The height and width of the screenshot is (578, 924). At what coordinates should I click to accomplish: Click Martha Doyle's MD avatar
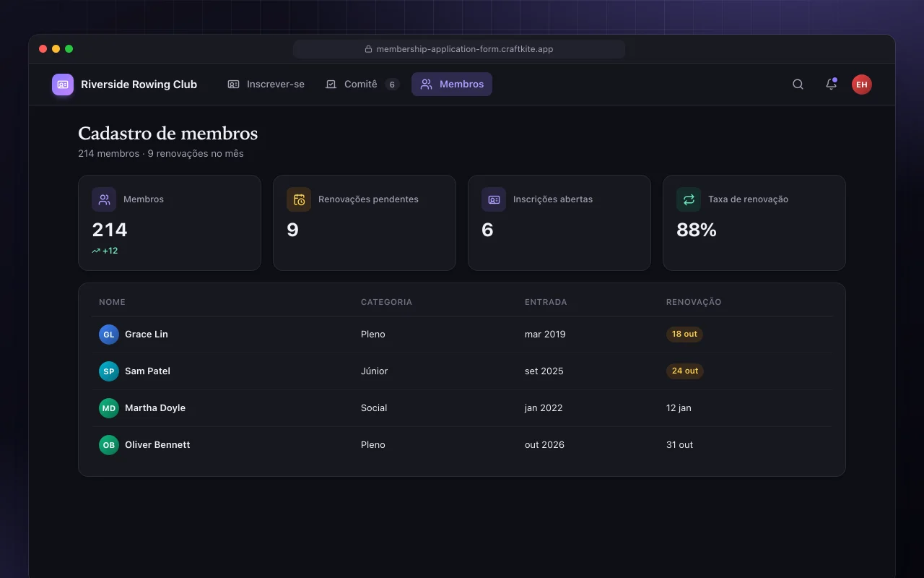(109, 408)
